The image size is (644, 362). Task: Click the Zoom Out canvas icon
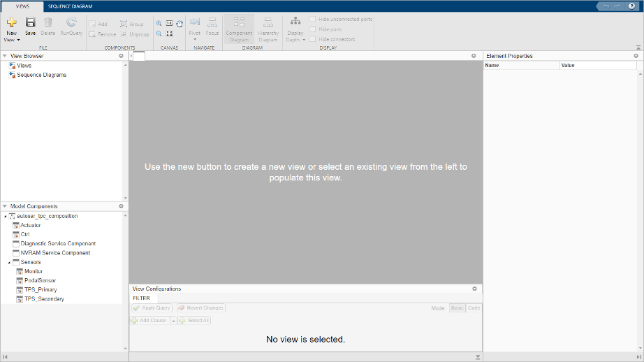(159, 34)
